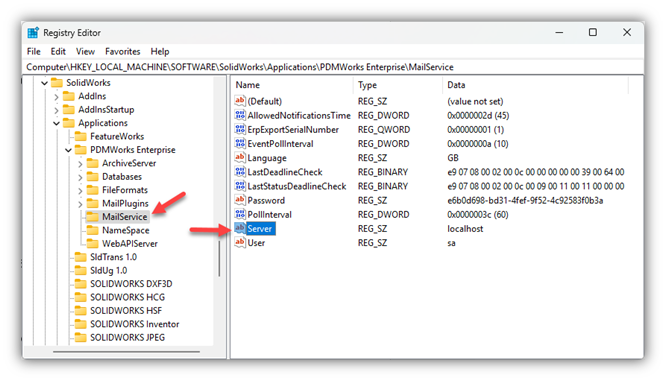Select the MailService key

click(124, 217)
